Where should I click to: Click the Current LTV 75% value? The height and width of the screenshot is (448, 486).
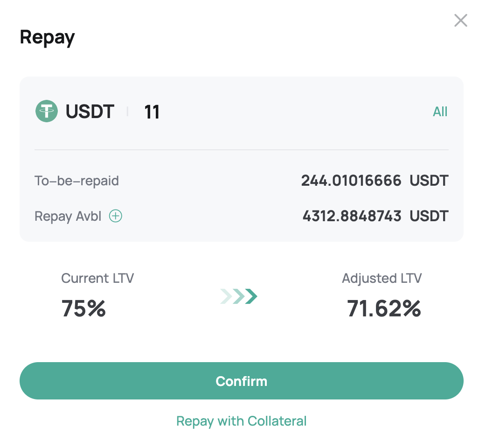[83, 308]
